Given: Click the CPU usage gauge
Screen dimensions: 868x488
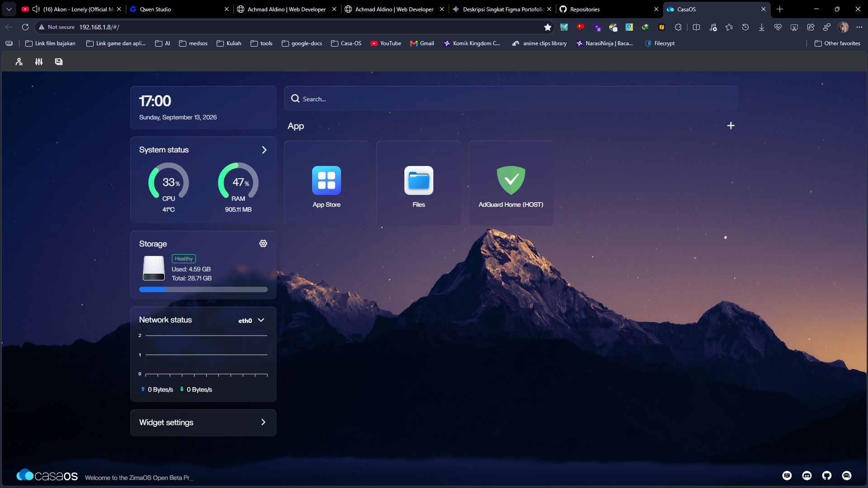Looking at the screenshot, I should (x=169, y=182).
